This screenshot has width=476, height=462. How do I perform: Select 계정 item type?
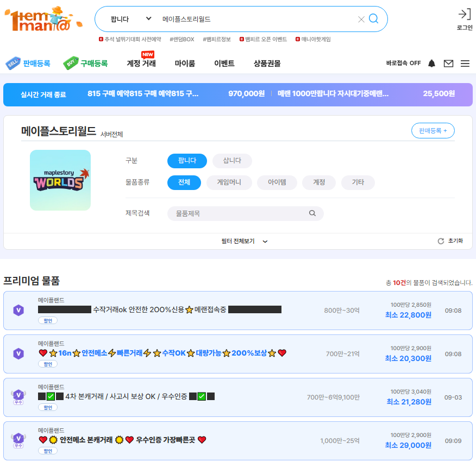pyautogui.click(x=319, y=182)
